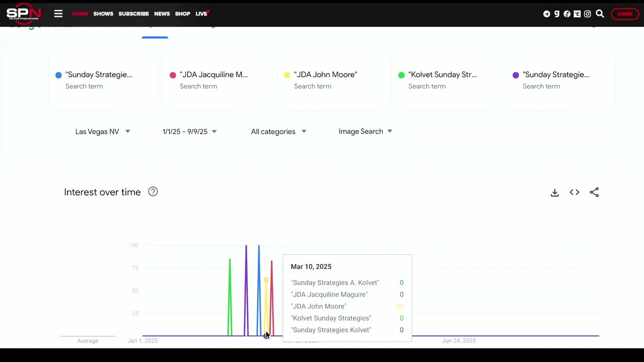Click the share chart icon
Screen dimensions: 644x362
pos(594,193)
